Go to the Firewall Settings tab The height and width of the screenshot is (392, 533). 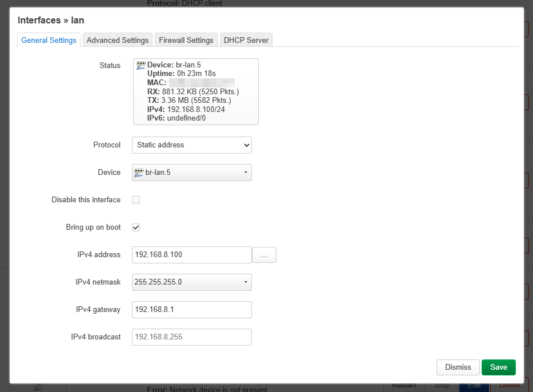[x=186, y=40]
